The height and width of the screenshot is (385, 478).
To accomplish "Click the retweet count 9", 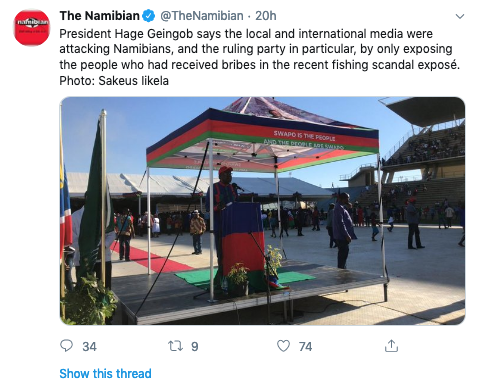I will point(195,347).
